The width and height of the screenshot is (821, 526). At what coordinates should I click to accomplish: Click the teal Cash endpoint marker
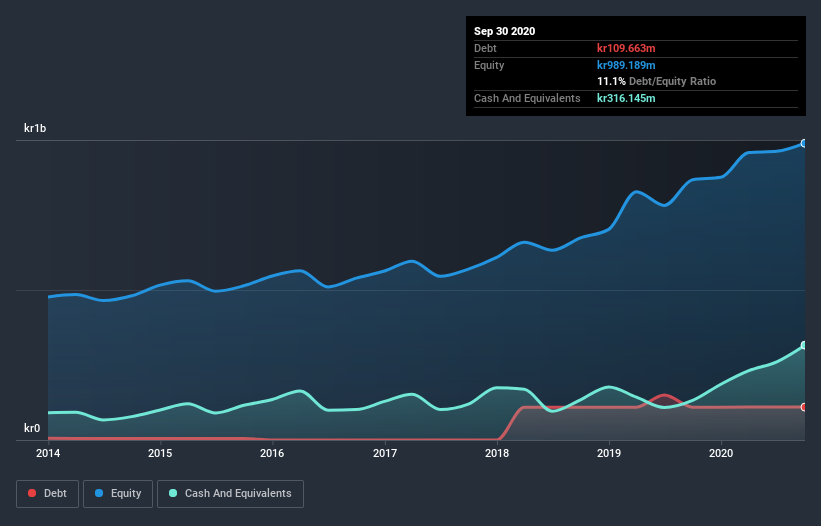pos(804,345)
